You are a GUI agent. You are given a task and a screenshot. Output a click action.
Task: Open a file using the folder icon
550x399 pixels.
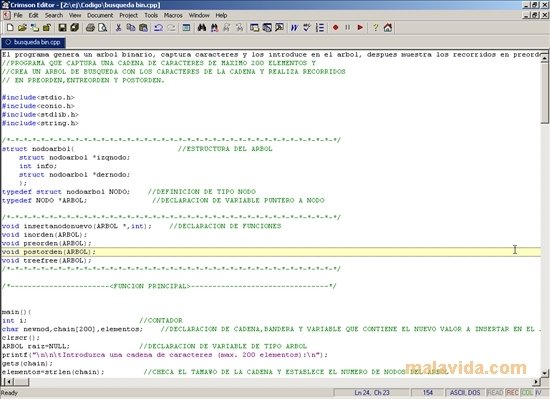tap(22, 27)
